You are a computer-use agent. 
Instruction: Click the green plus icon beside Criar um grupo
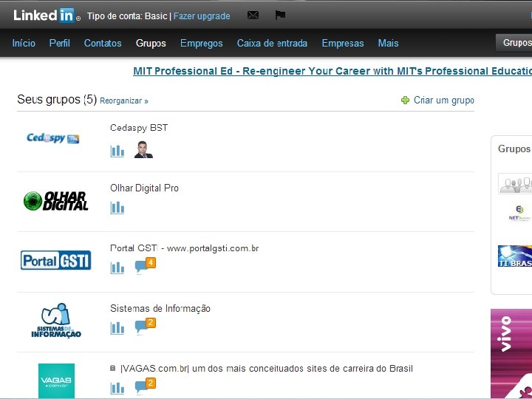(405, 100)
